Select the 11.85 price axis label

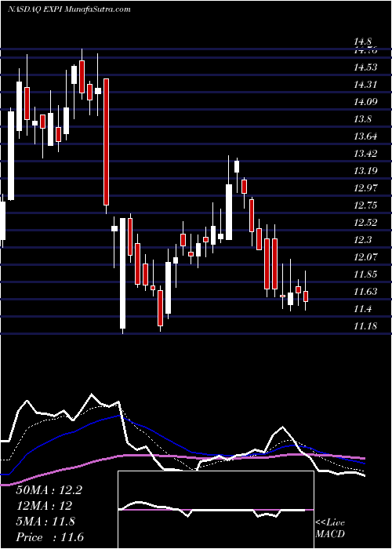365,274
